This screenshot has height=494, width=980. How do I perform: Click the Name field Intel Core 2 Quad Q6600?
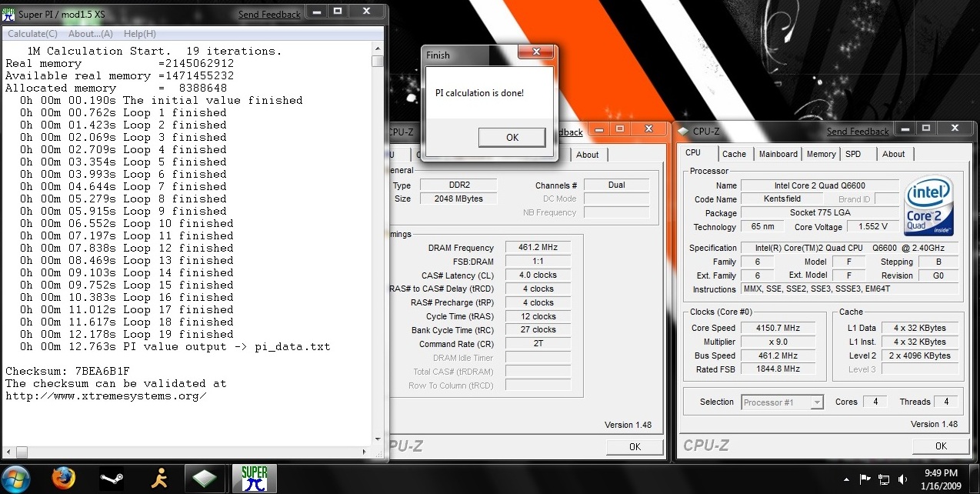coord(819,185)
